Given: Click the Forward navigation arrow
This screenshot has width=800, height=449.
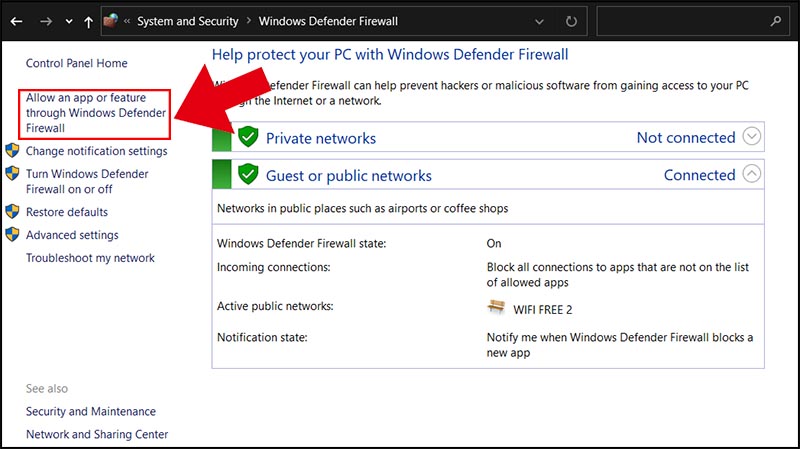Looking at the screenshot, I should (46, 21).
